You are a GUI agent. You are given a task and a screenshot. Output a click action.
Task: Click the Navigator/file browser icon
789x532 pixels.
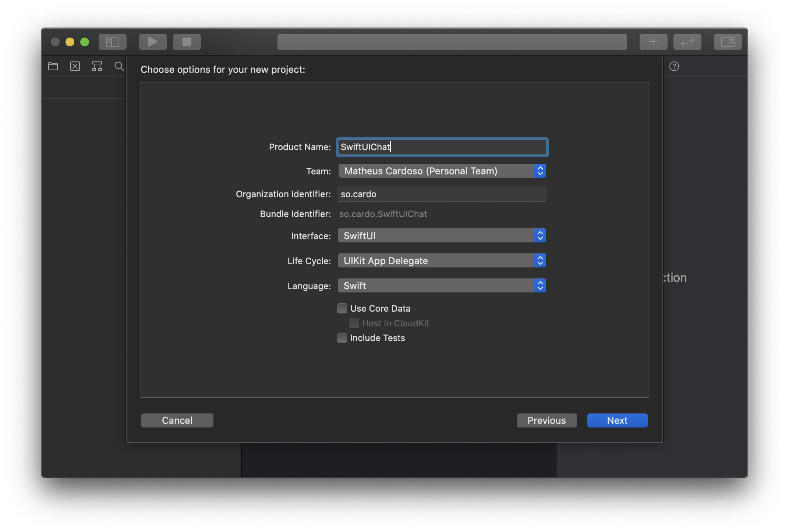pos(53,65)
